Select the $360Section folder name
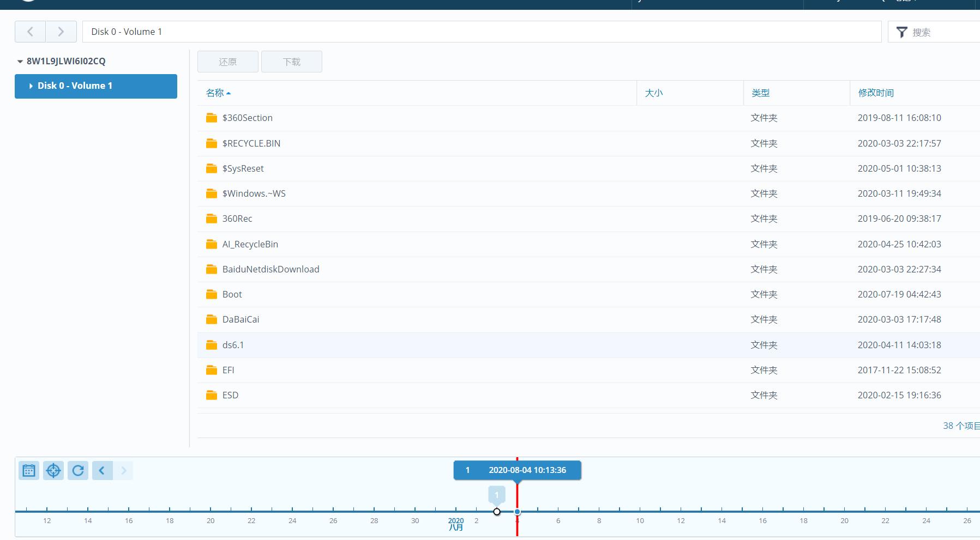 pyautogui.click(x=248, y=118)
